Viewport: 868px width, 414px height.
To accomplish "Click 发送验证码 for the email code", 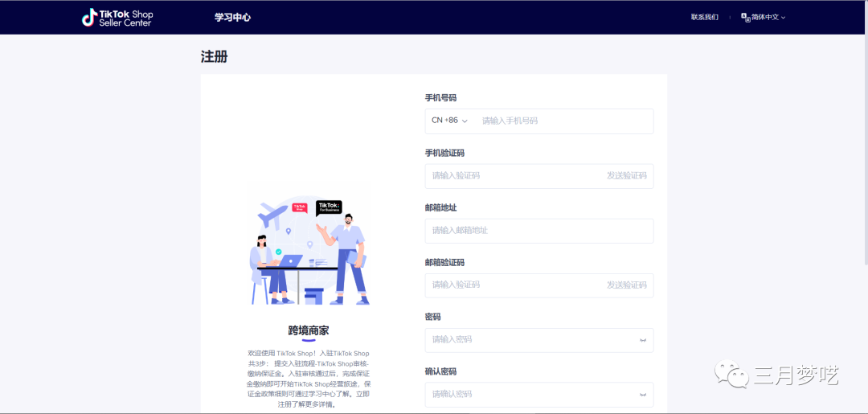I will tap(626, 285).
